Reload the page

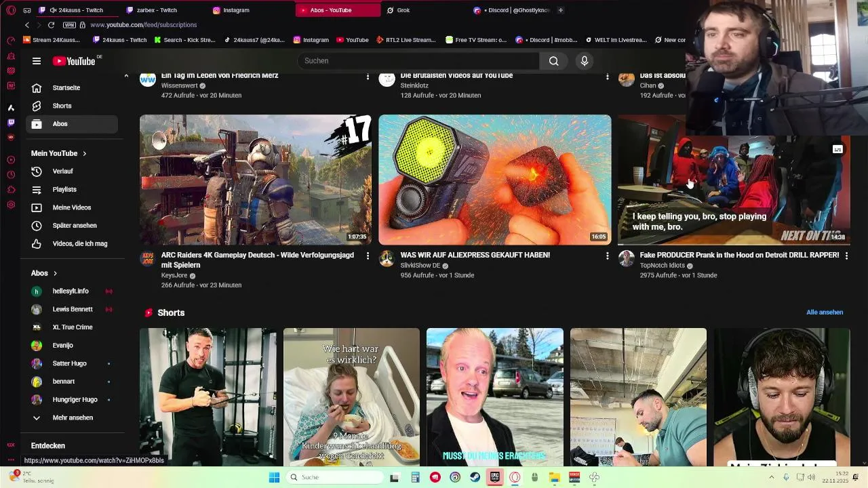point(51,25)
